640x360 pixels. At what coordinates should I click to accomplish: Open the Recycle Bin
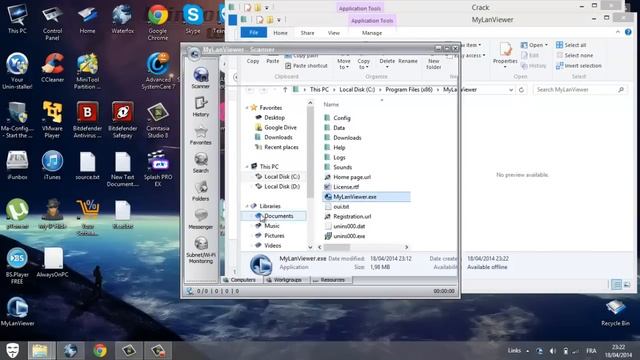615,313
